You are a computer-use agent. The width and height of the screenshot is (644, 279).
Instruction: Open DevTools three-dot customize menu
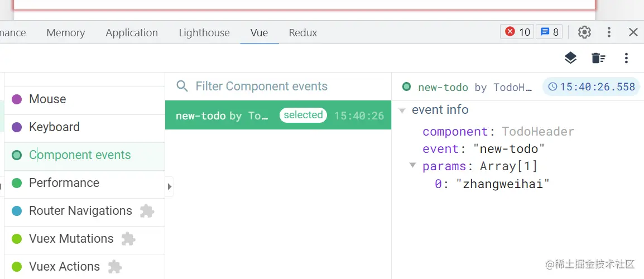[609, 32]
